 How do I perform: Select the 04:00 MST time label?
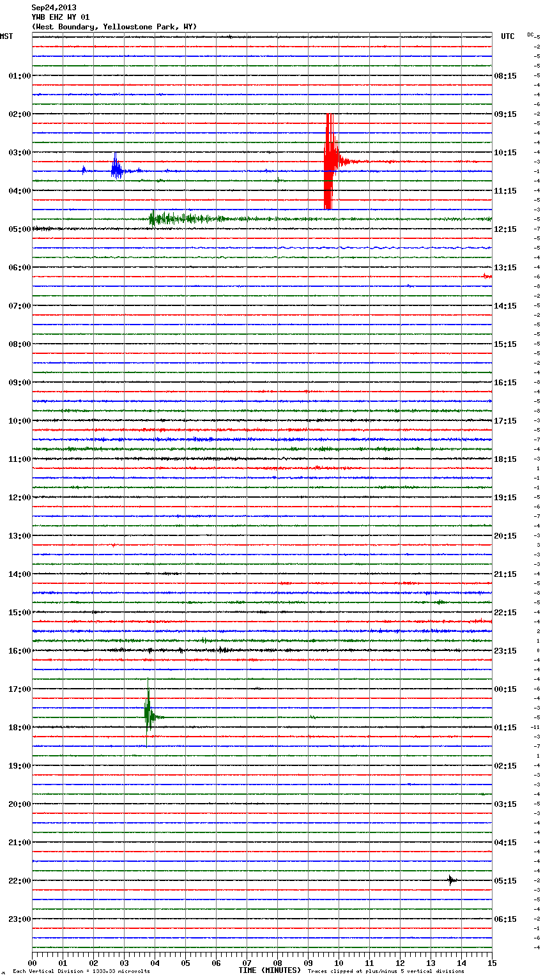click(x=19, y=190)
